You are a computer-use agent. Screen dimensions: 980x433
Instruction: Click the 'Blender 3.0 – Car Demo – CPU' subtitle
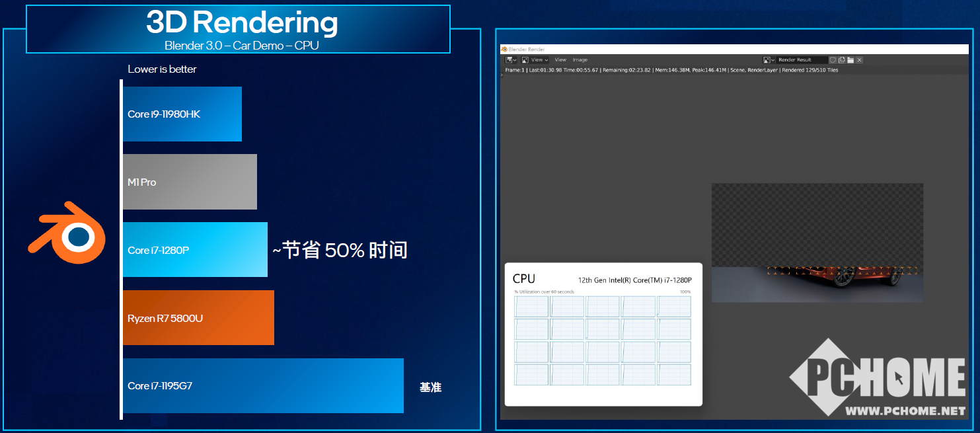tap(242, 46)
